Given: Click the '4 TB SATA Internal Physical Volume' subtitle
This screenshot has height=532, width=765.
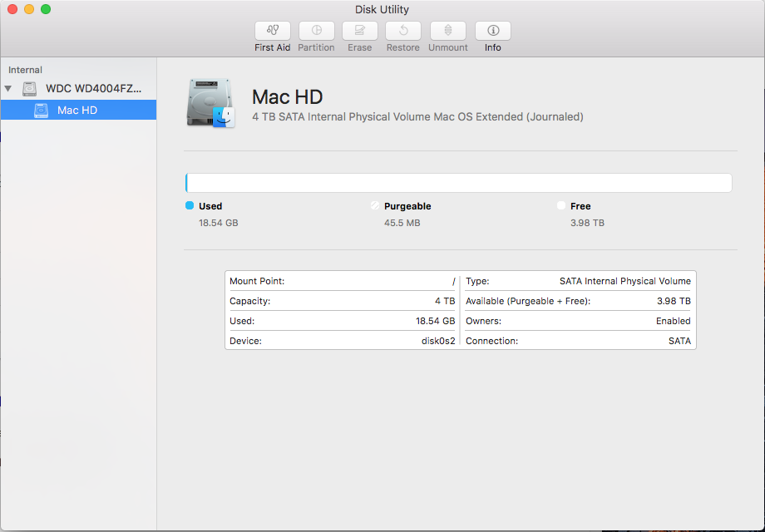Looking at the screenshot, I should [417, 117].
